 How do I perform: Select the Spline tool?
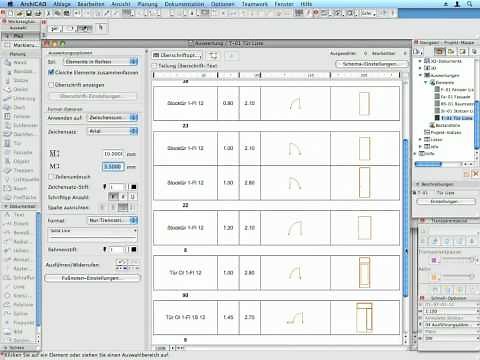[x=19, y=313]
